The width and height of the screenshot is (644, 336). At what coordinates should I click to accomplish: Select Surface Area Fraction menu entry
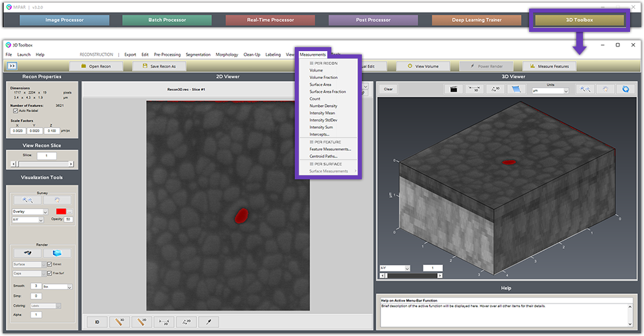click(328, 92)
